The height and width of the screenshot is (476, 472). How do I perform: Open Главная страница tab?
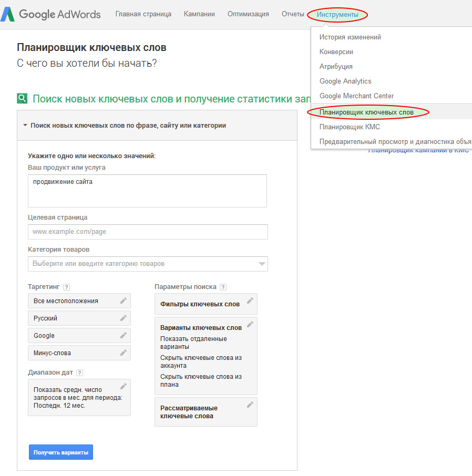(143, 14)
